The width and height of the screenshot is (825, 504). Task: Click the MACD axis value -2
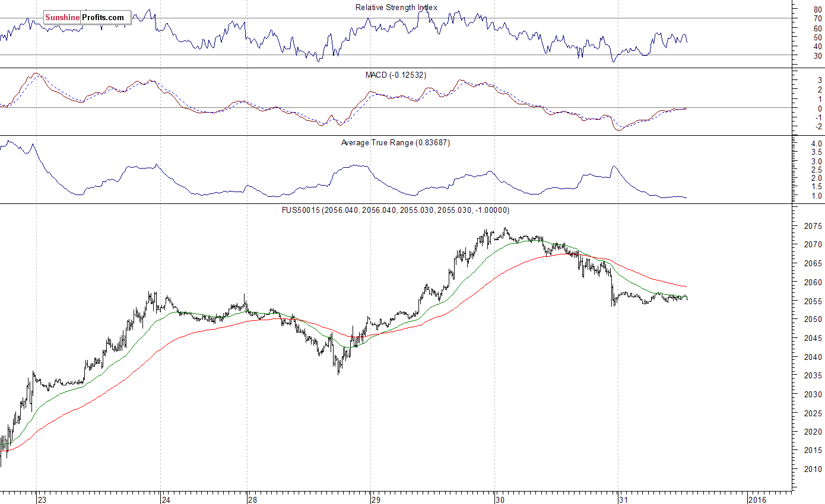(818, 126)
